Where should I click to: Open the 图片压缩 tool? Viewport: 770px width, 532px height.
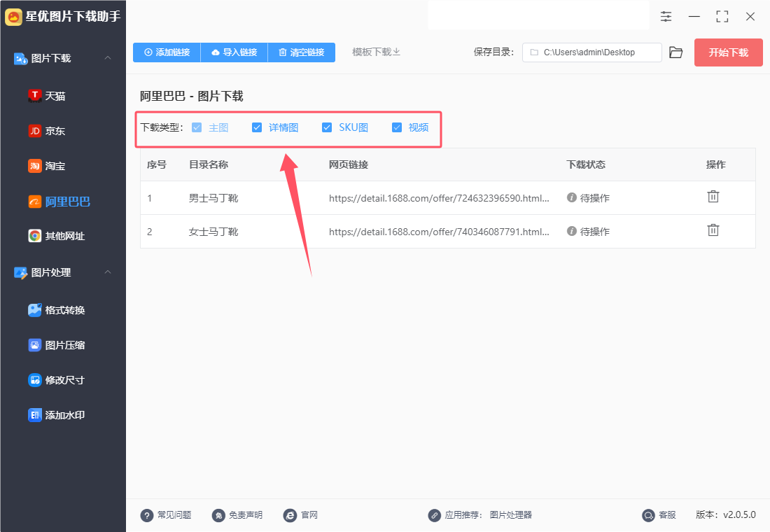[57, 345]
